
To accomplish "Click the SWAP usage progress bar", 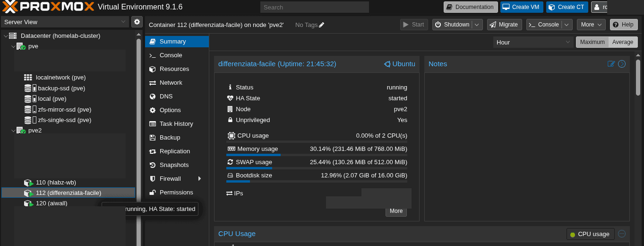I will [317, 168].
